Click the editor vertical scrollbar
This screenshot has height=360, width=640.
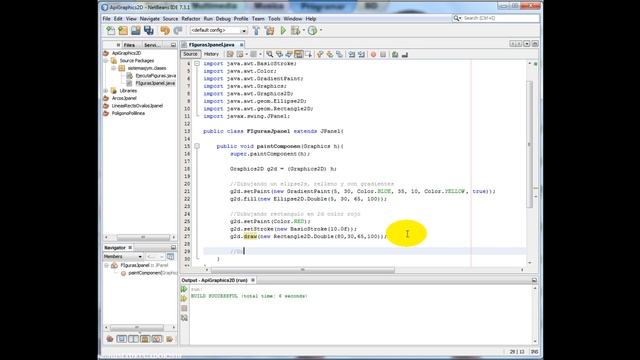coord(530,145)
